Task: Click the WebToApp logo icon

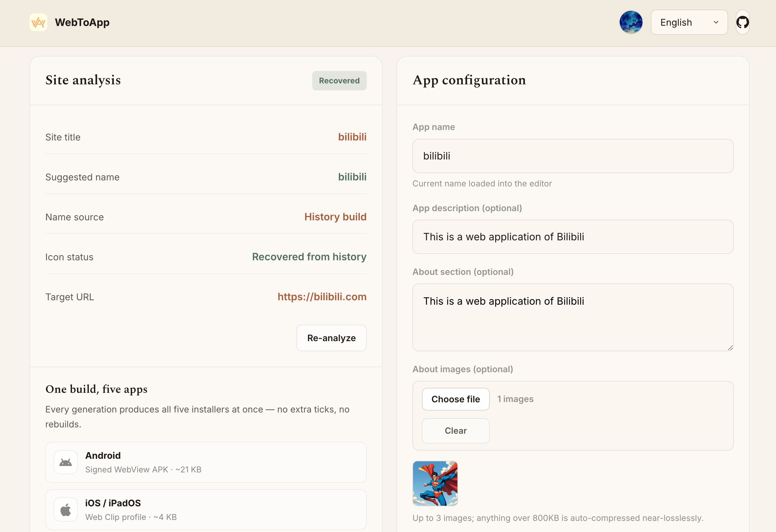Action: [38, 23]
